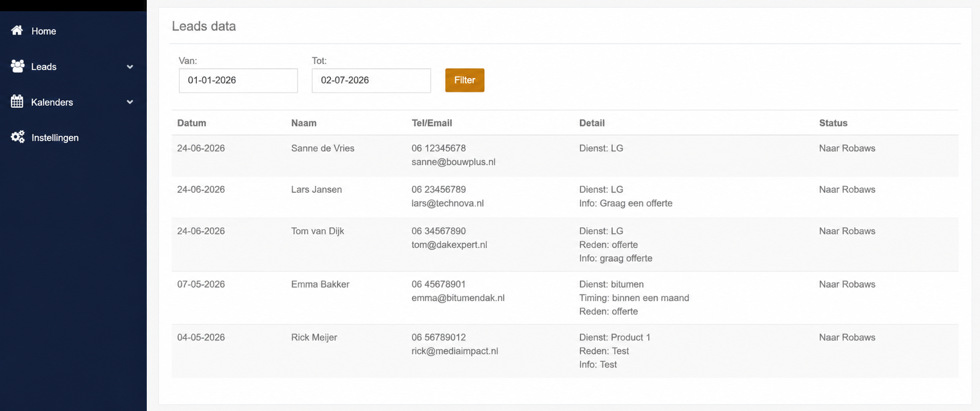
Task: Click "Reden: Test" in Rick's row
Action: 604,351
